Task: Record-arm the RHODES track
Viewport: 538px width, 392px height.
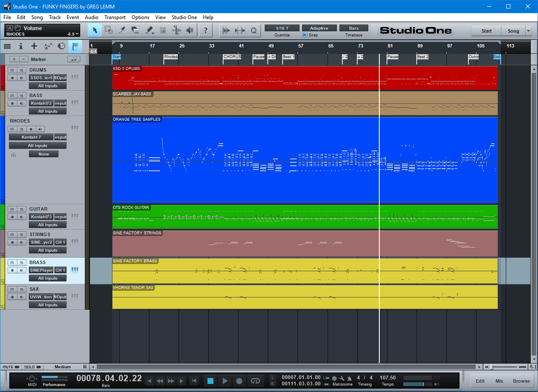Action: pyautogui.click(x=31, y=129)
